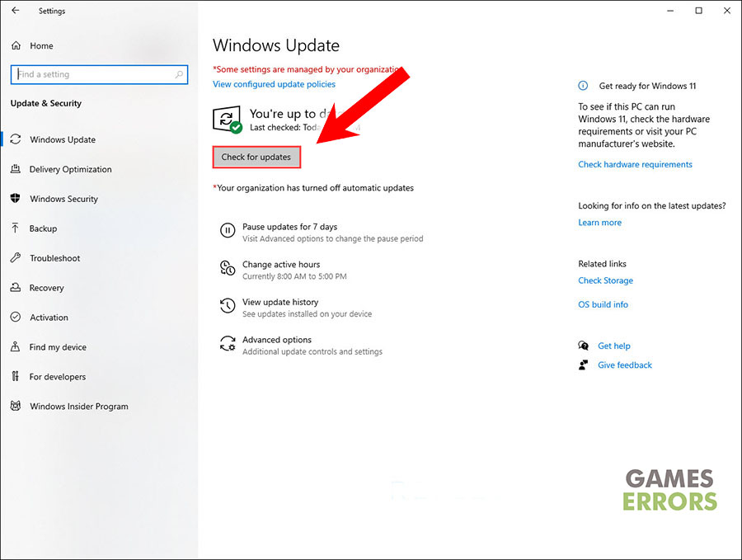This screenshot has height=560, width=742.
Task: Open Advanced options via its icon
Action: point(228,344)
